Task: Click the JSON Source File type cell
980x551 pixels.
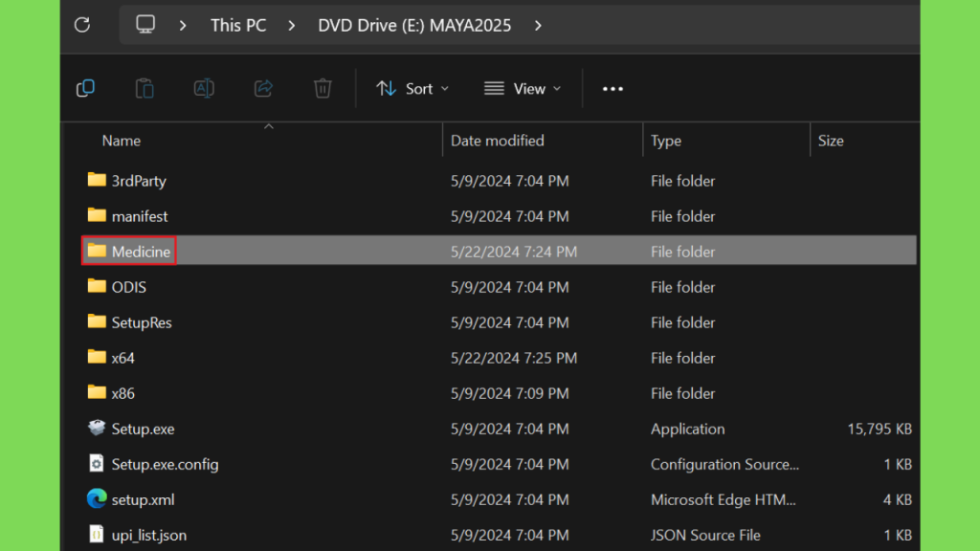Action: click(705, 536)
